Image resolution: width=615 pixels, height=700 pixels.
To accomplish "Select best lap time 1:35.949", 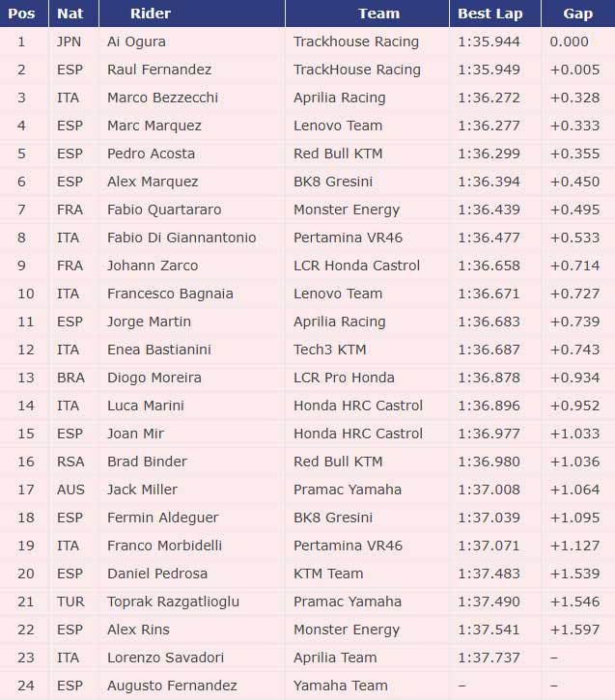I will [490, 70].
